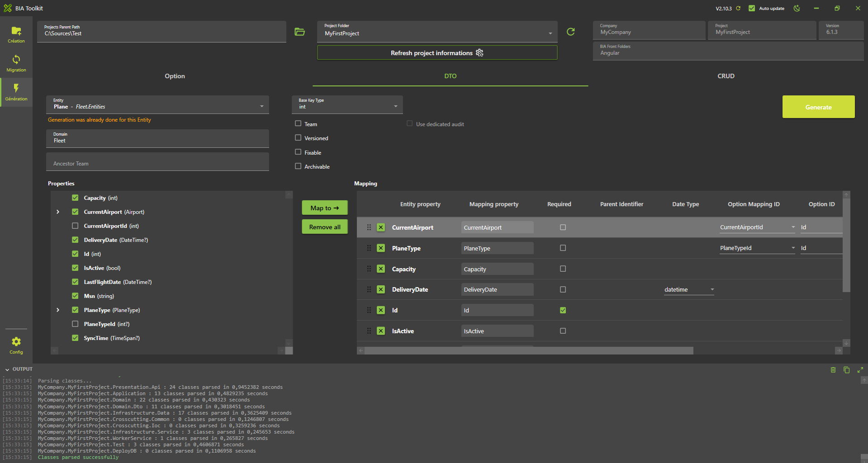The image size is (868, 463).
Task: Expand the CurrentAirport property tree node
Action: 58,212
